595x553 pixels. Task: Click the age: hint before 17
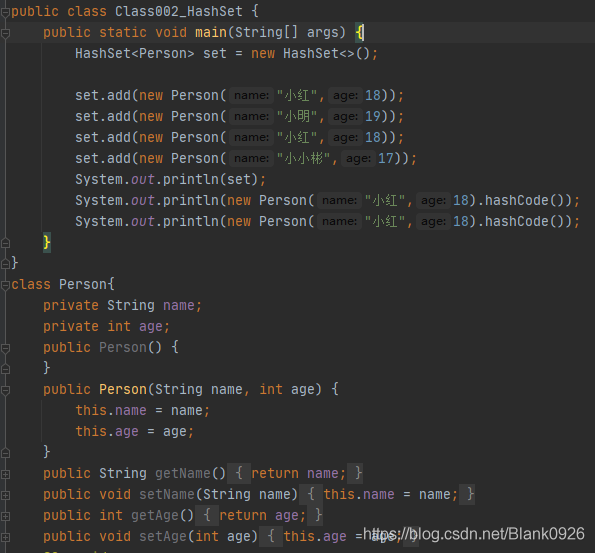point(358,158)
